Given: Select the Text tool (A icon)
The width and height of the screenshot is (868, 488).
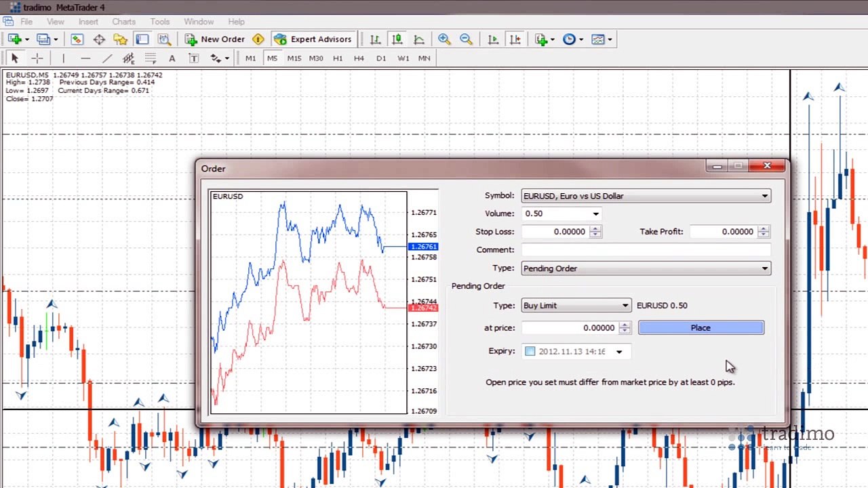Looking at the screenshot, I should (x=172, y=58).
